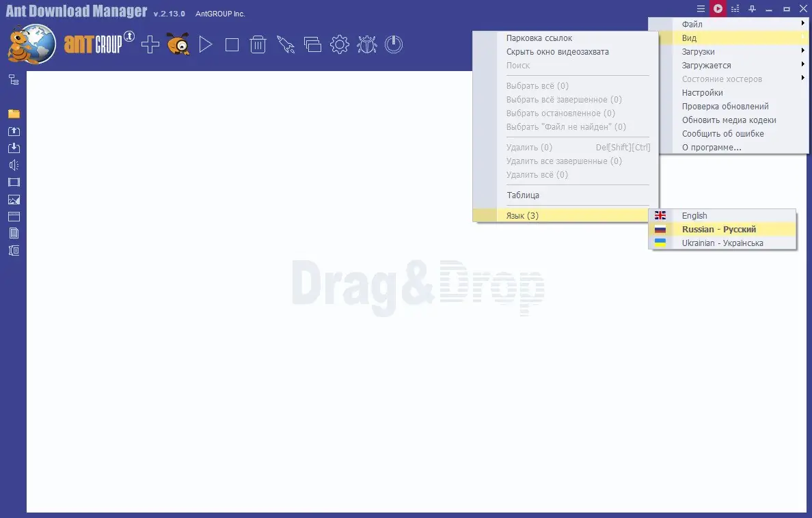Click the greyed Поиск entry
Image resolution: width=812 pixels, height=518 pixels.
pyautogui.click(x=565, y=66)
